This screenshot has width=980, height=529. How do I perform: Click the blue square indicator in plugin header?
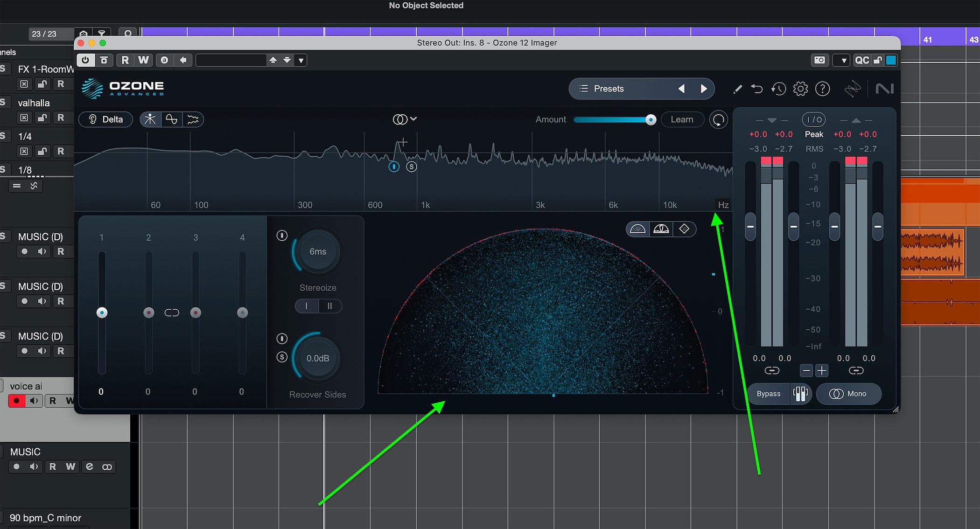pos(891,60)
